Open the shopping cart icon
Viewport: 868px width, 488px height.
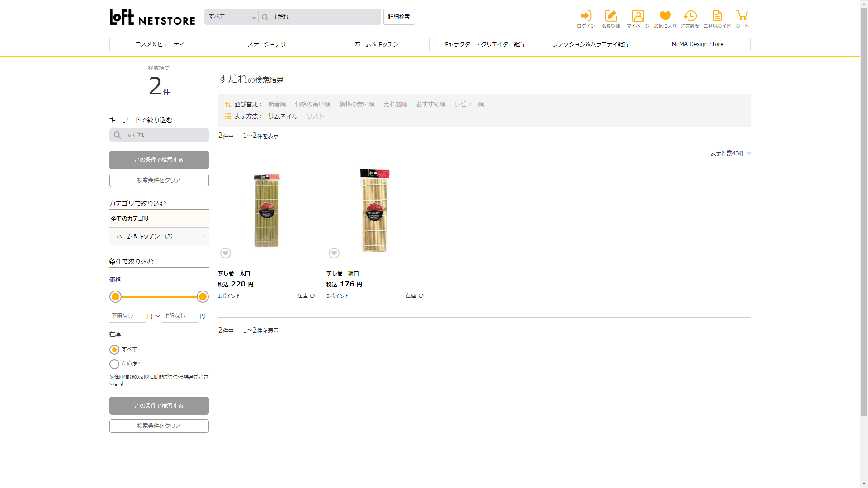coord(741,16)
